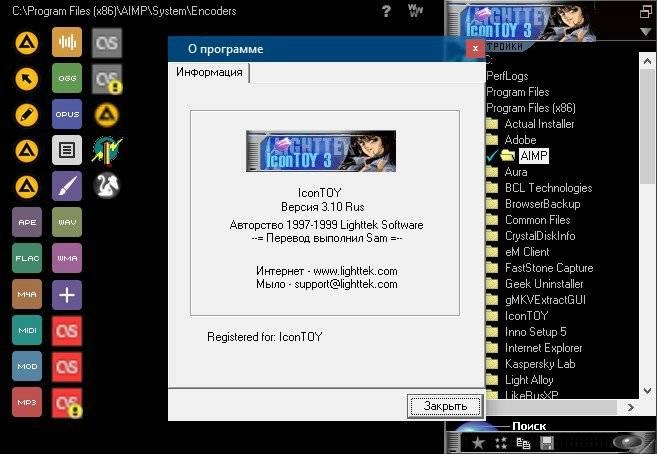This screenshot has height=454, width=657.
Task: Click the four stars icon in bottom toolbar
Action: point(501,443)
